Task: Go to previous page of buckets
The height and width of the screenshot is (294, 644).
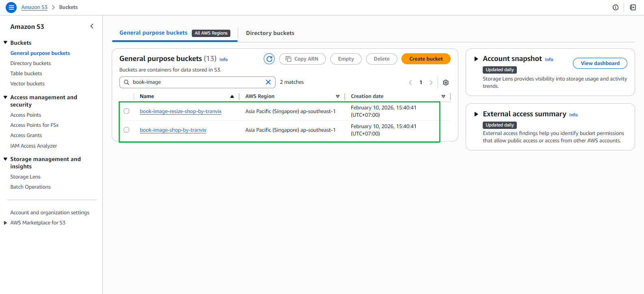Action: (x=410, y=83)
